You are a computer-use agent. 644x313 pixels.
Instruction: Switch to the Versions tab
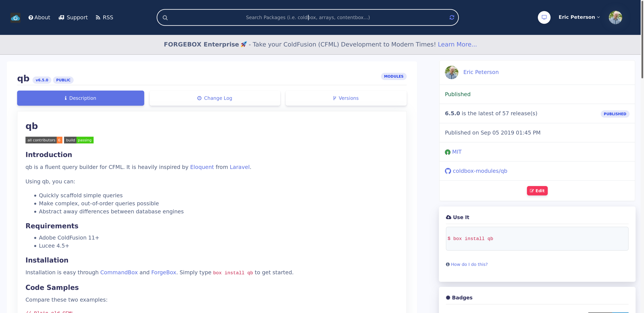click(346, 98)
